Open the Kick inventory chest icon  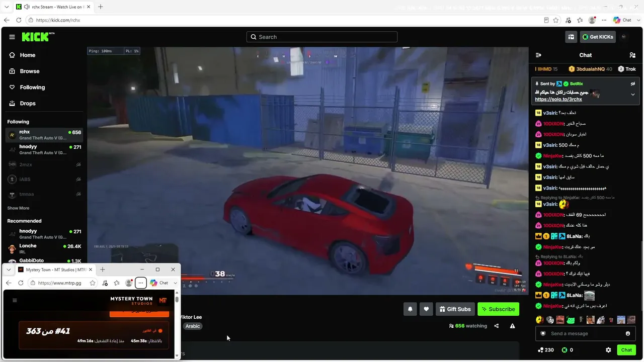pyautogui.click(x=571, y=37)
